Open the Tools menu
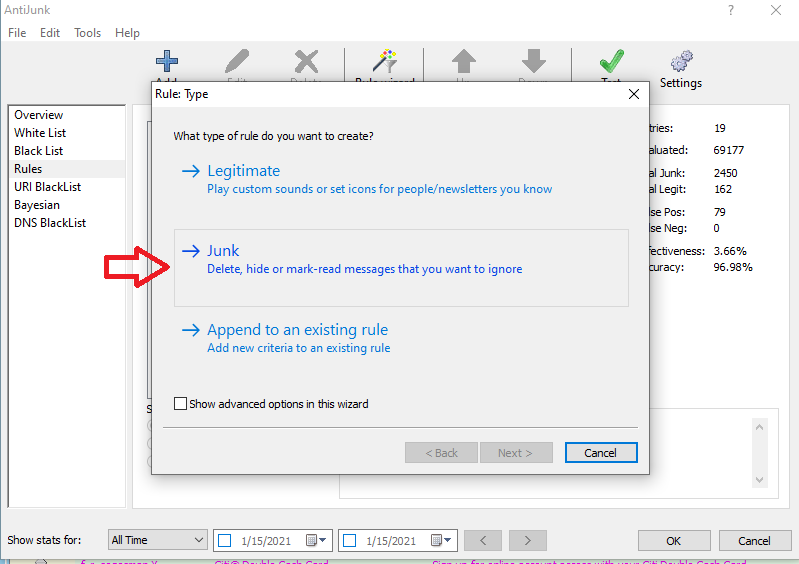This screenshot has width=799, height=564. [x=88, y=33]
